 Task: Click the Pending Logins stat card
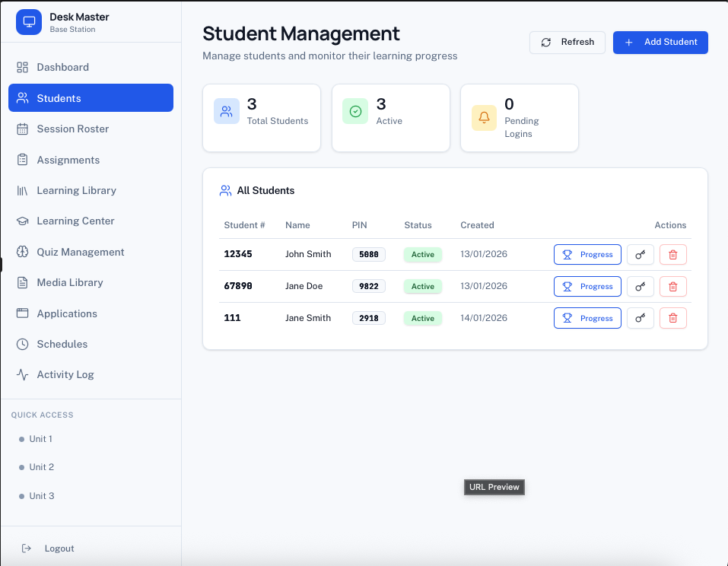click(519, 118)
